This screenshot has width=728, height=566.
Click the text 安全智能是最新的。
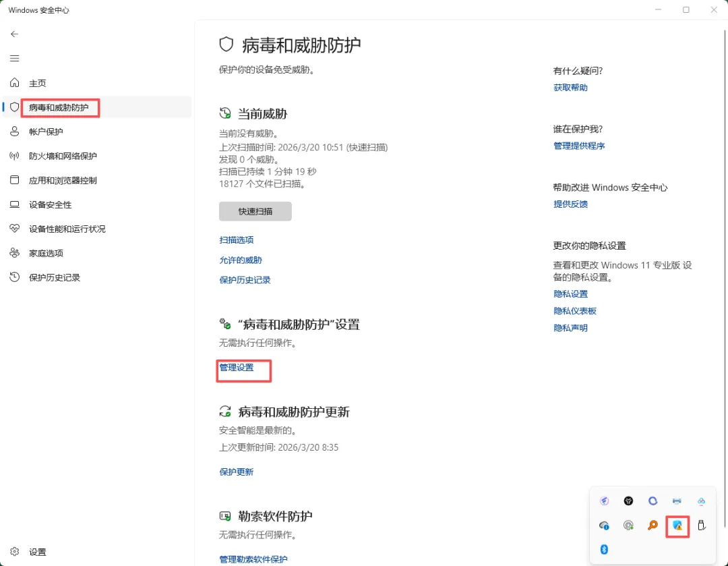click(257, 431)
